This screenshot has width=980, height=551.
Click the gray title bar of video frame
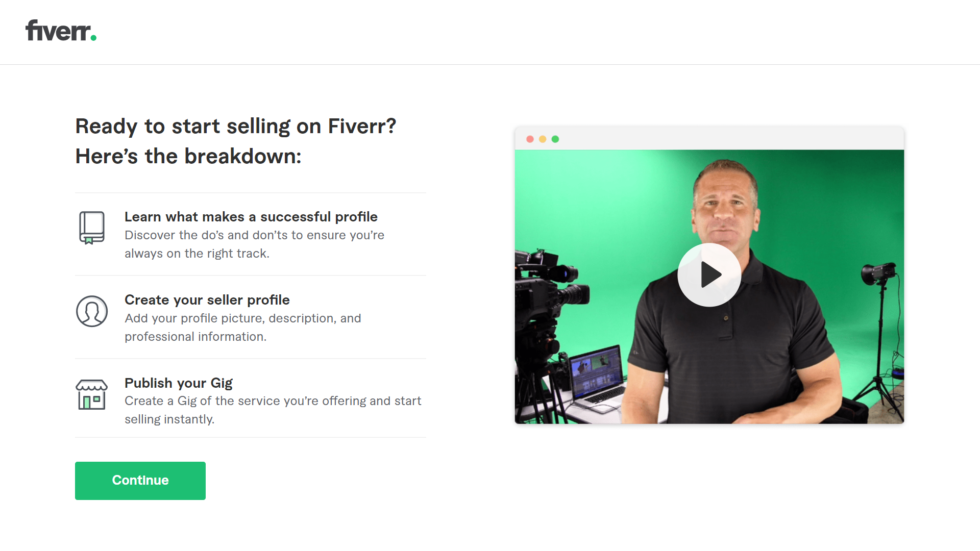[730, 139]
